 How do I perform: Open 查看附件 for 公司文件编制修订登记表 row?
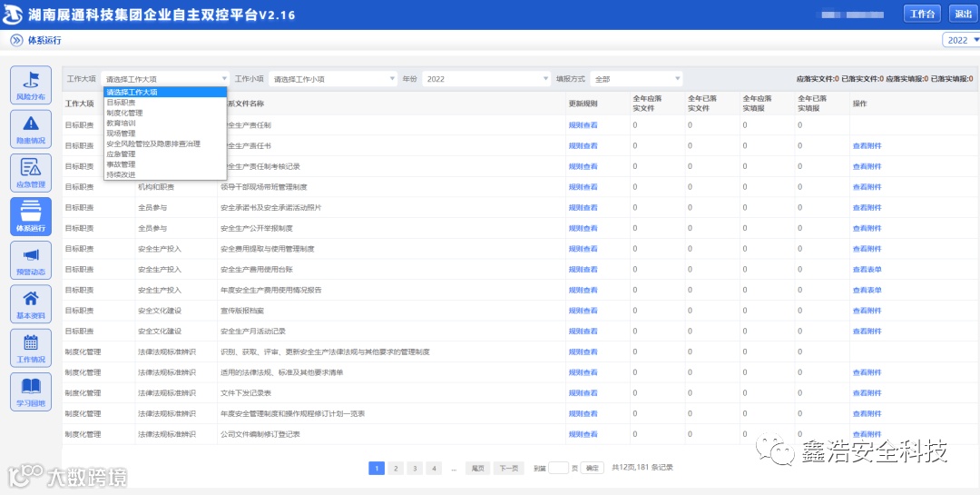click(x=867, y=435)
